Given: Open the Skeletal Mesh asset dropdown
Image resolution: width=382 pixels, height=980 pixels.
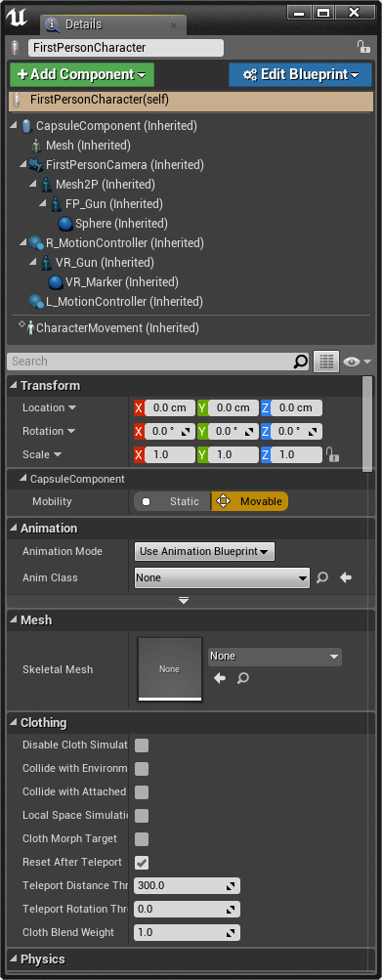Looking at the screenshot, I should click(275, 657).
